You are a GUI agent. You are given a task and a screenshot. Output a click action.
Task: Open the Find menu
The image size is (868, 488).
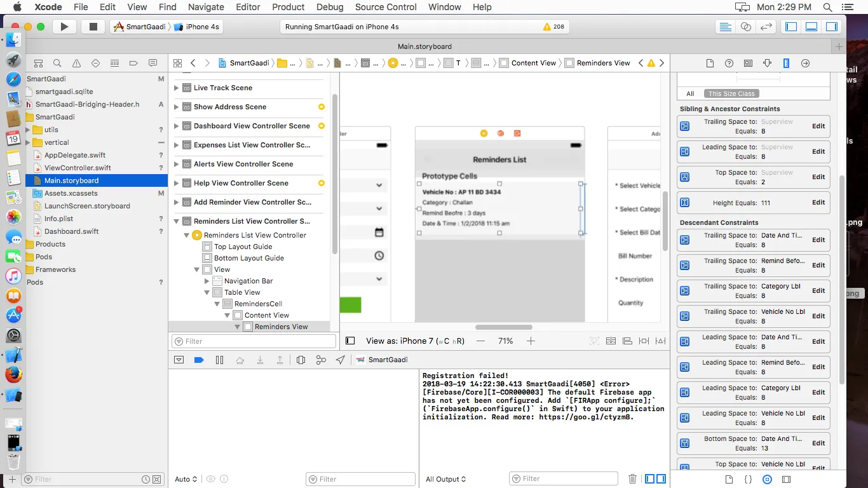click(168, 7)
